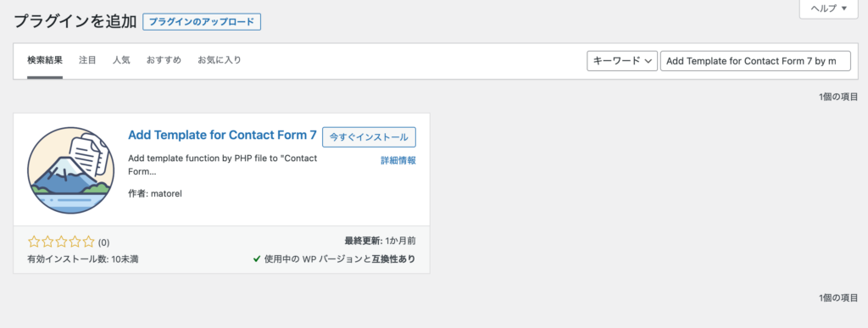Open the おすすめ tab
Viewport: 868px width, 328px height.
pyautogui.click(x=164, y=60)
